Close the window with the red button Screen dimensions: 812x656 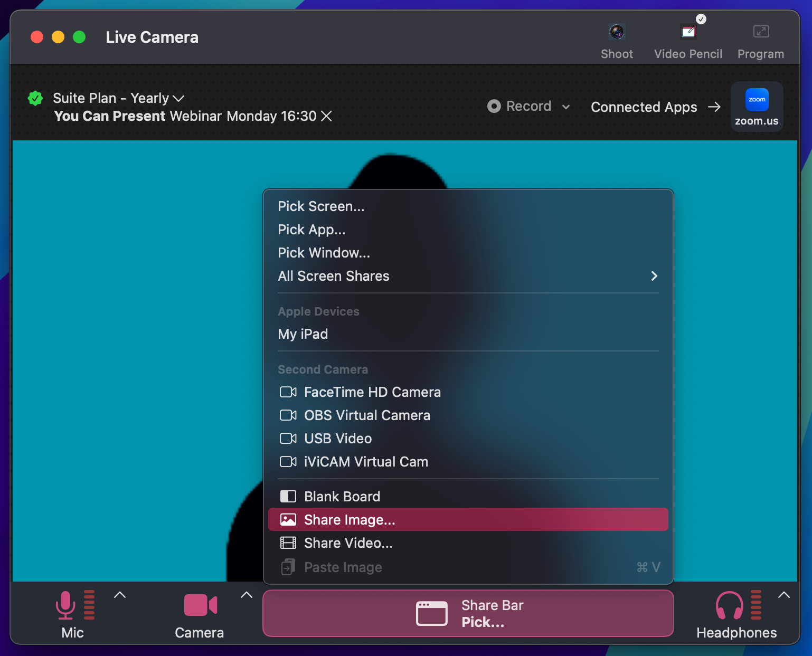(37, 37)
